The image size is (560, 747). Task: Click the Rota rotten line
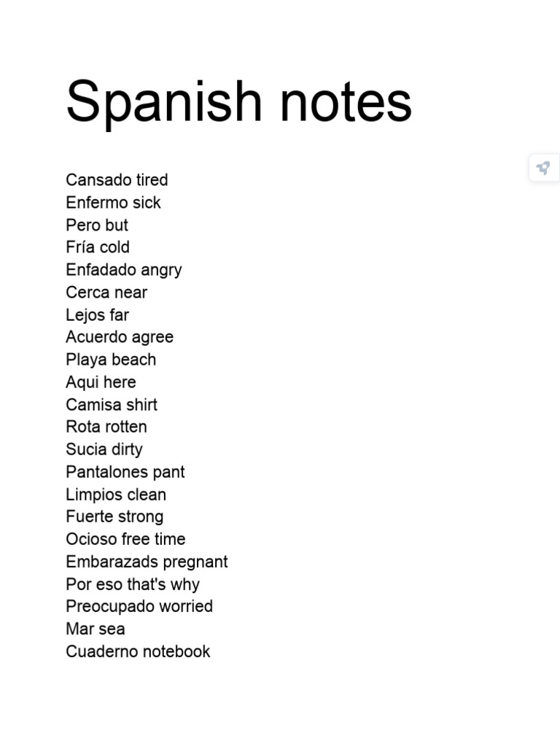pos(106,427)
